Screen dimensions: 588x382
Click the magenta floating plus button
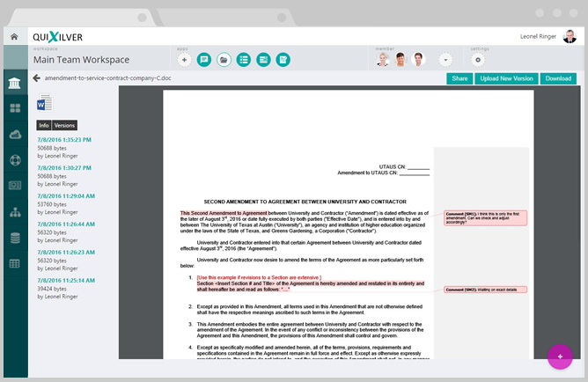click(560, 356)
